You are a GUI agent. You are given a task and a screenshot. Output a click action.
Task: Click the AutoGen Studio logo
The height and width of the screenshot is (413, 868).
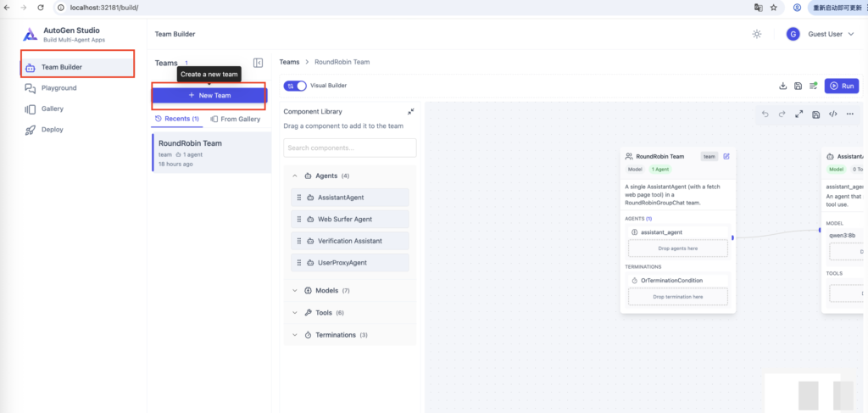click(30, 34)
